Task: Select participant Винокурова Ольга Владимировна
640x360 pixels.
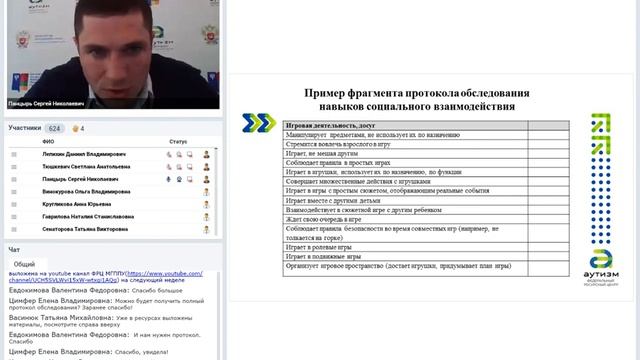Action: 86,192
